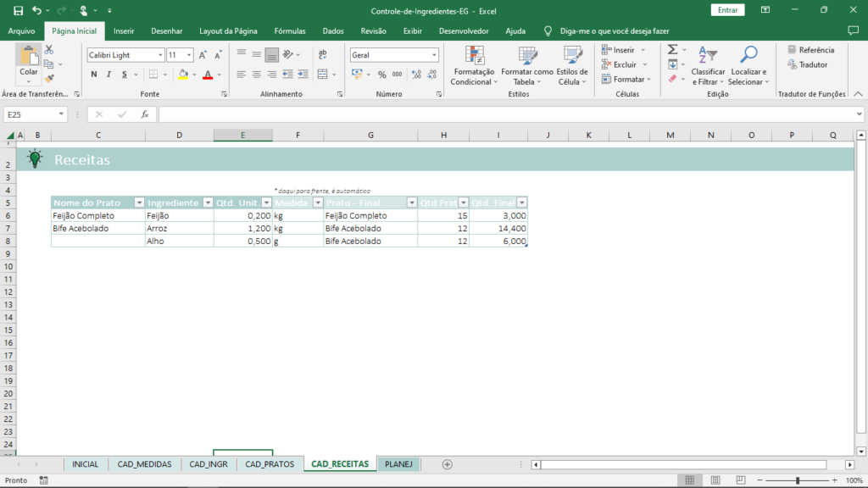The height and width of the screenshot is (488, 868).
Task: Open the font name dropdown
Action: tap(161, 54)
